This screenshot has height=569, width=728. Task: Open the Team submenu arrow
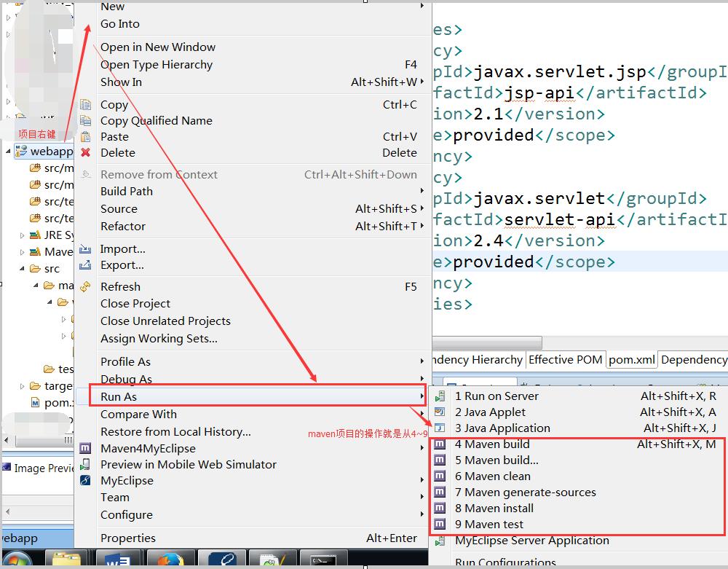point(422,498)
